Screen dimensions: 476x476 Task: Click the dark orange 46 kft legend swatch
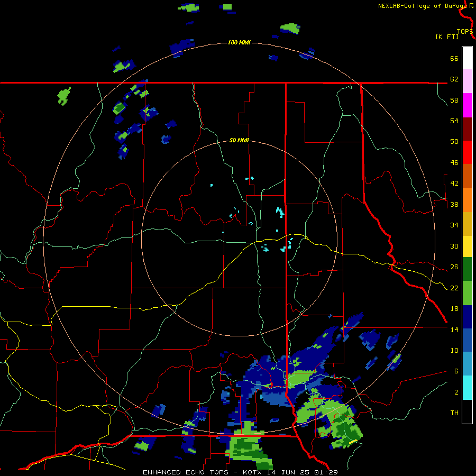(x=467, y=176)
